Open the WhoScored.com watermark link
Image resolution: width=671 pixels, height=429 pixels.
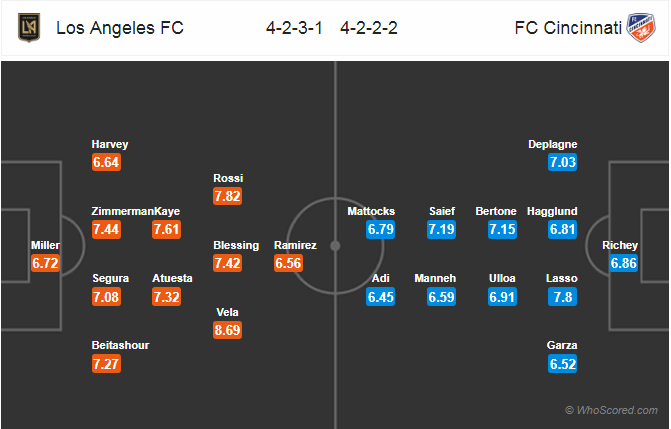612,410
